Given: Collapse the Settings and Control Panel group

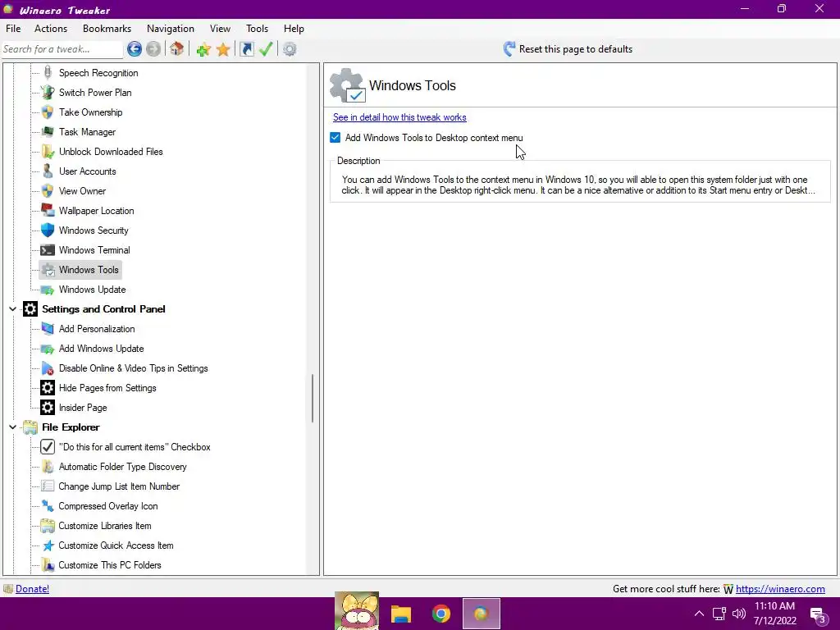Looking at the screenshot, I should [13, 309].
